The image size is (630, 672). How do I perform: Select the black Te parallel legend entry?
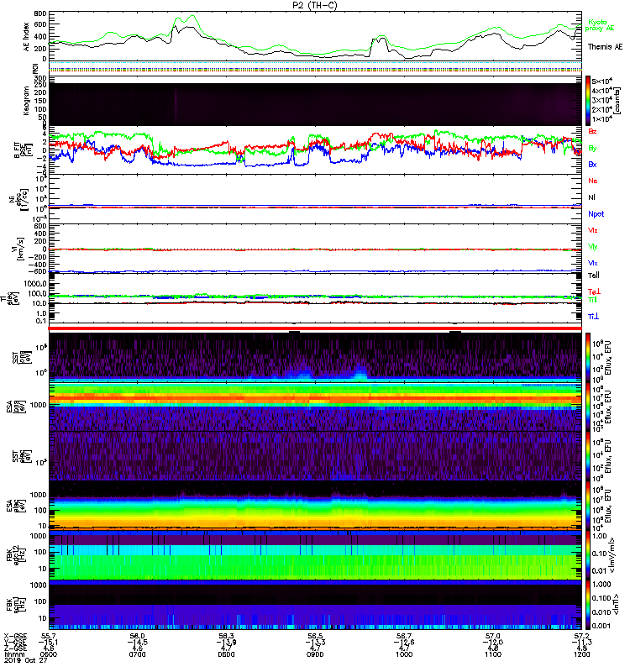[x=594, y=276]
